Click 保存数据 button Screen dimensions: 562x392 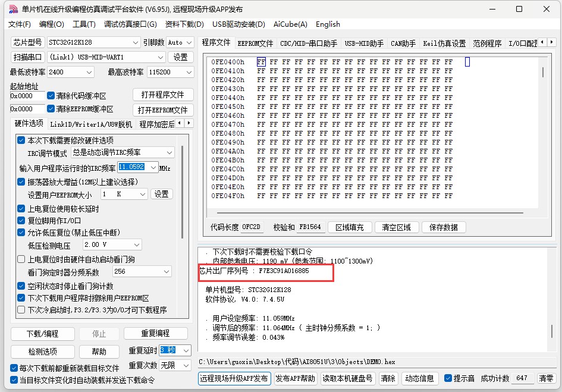pyautogui.click(x=444, y=227)
